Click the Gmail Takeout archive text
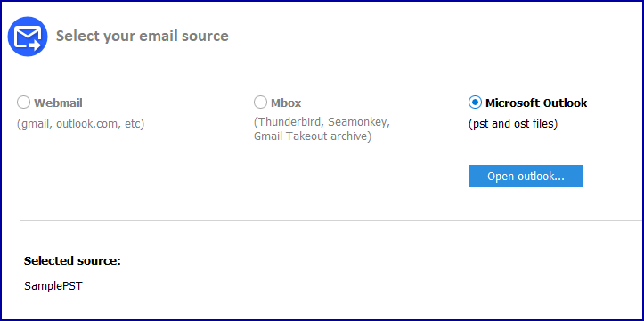 pyautogui.click(x=313, y=136)
